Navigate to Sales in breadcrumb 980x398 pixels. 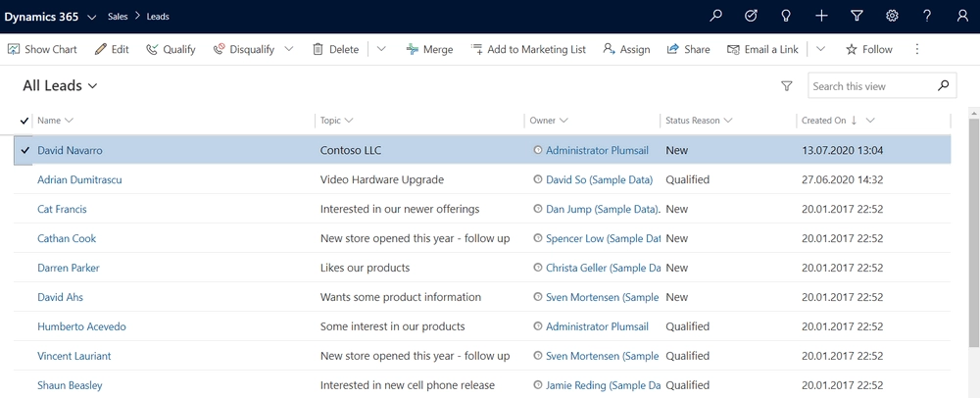tap(118, 17)
